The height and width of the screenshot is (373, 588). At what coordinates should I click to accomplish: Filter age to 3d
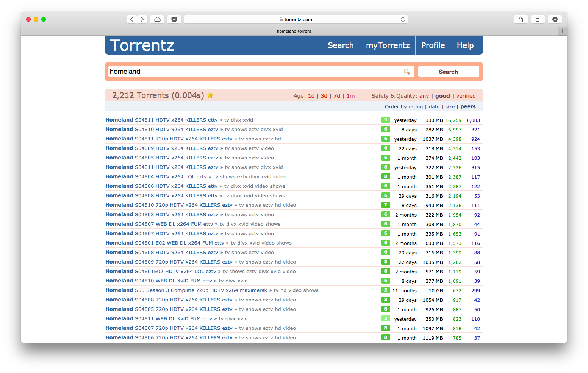click(x=324, y=96)
